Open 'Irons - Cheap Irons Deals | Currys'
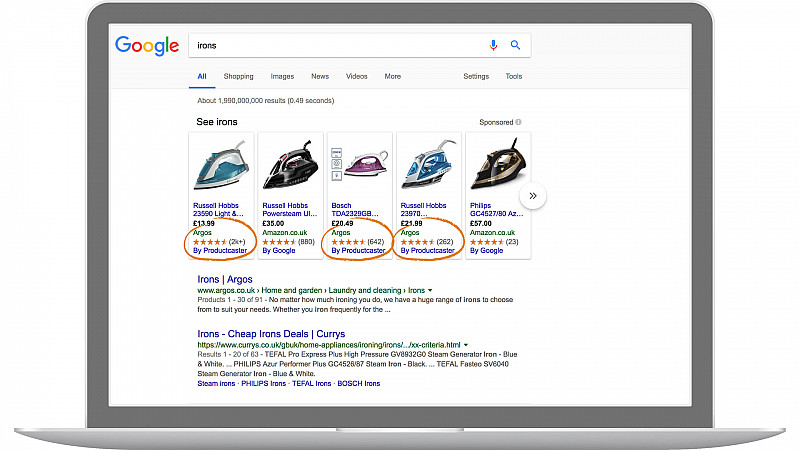Screen dimensions: 800x450 tap(271, 334)
